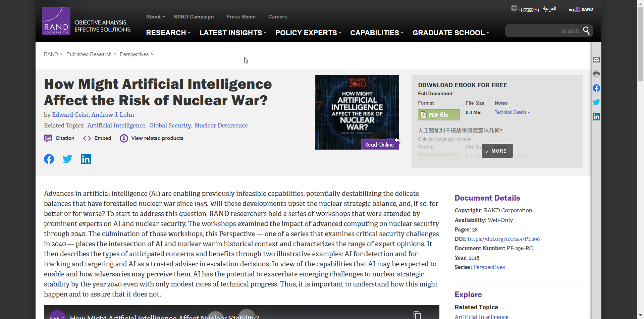Image resolution: width=644 pixels, height=319 pixels.
Task: Open Artificial Intelligence under Explore
Action: click(481, 316)
